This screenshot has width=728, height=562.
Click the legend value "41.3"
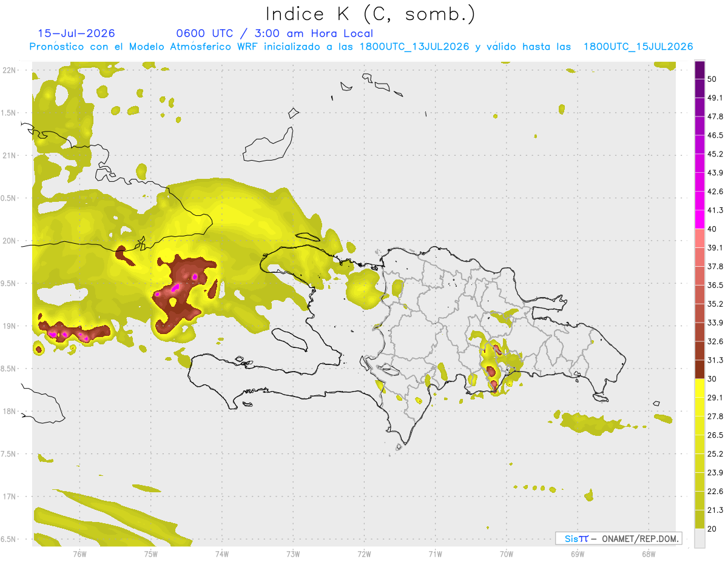715,210
